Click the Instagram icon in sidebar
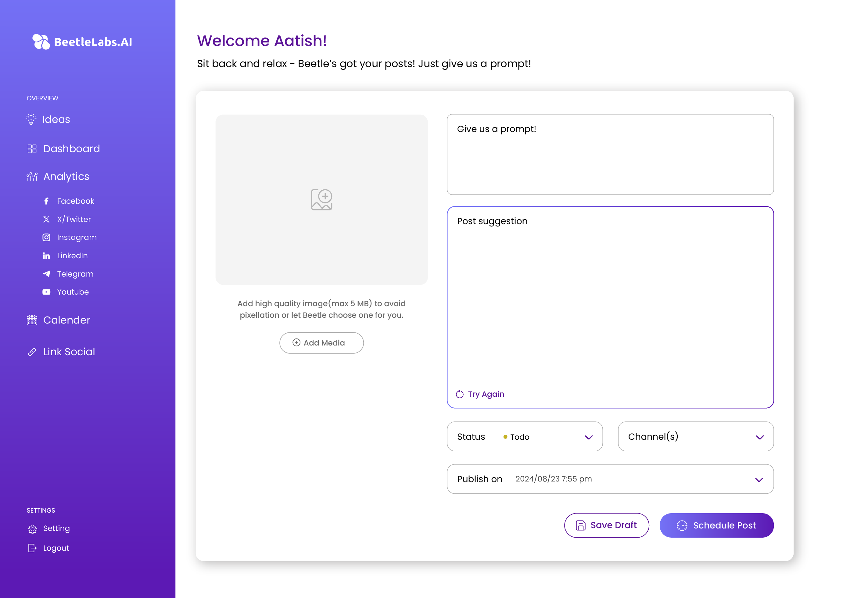The height and width of the screenshot is (598, 868). (x=46, y=238)
